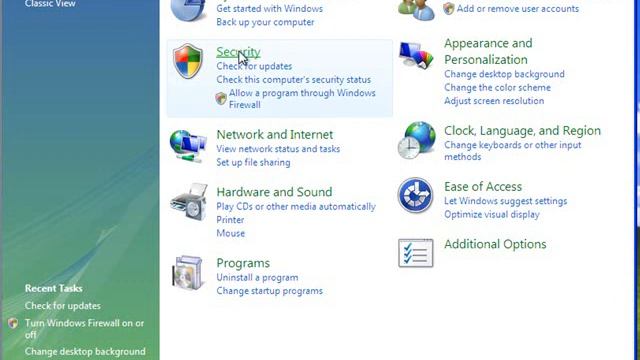
Task: Open the Security category heading
Action: (238, 52)
